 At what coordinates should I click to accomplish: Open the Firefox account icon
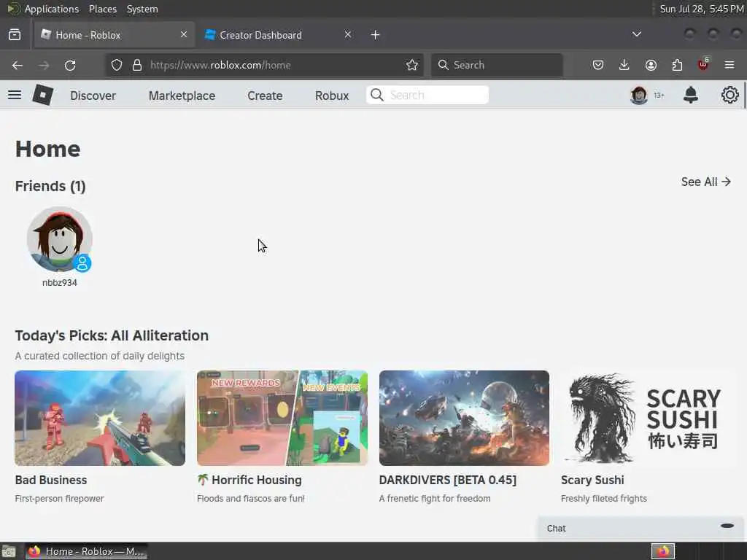tap(651, 65)
